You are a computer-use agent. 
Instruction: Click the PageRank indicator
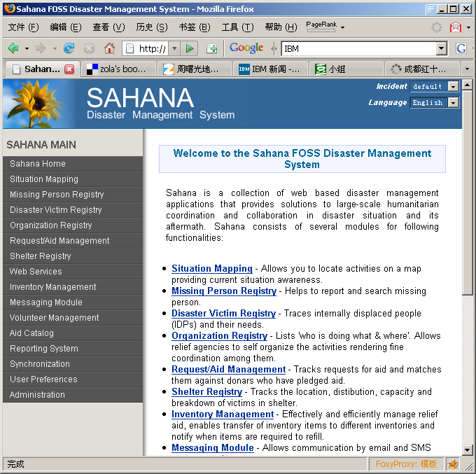pos(321,26)
